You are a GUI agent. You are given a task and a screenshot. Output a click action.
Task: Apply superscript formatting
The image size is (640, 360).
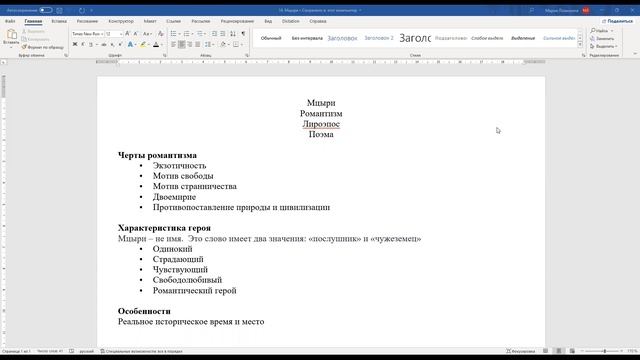[120, 44]
